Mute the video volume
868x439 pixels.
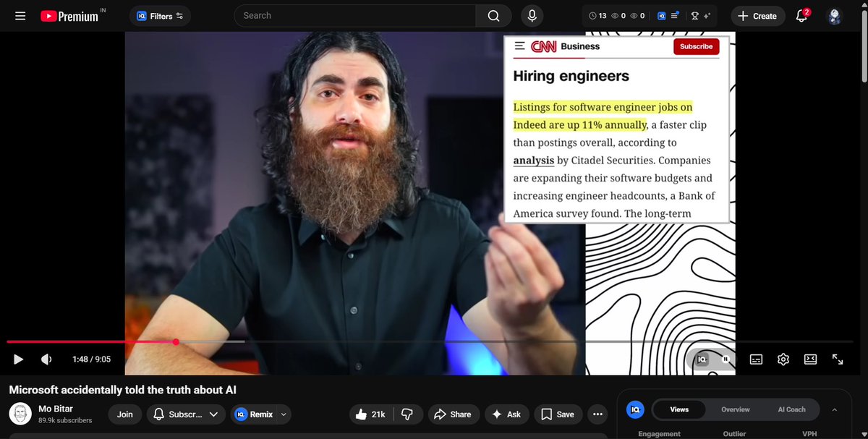tap(46, 359)
